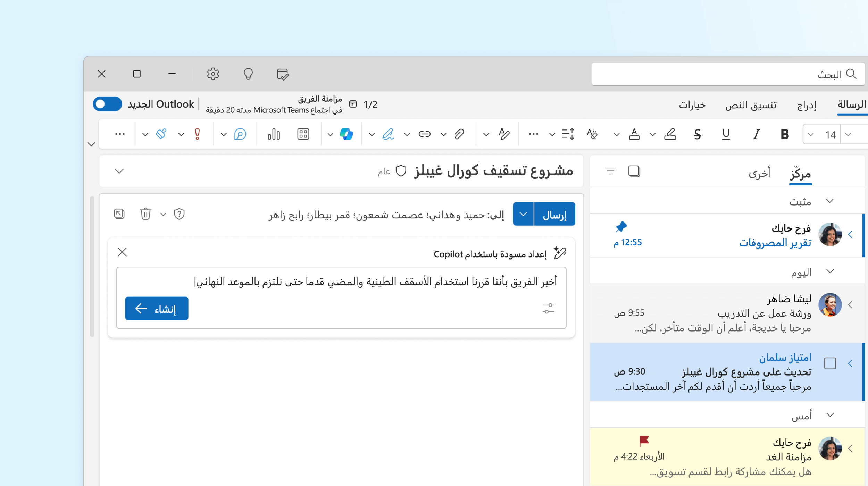Click the red flag on مزامنة الغد

click(x=644, y=441)
